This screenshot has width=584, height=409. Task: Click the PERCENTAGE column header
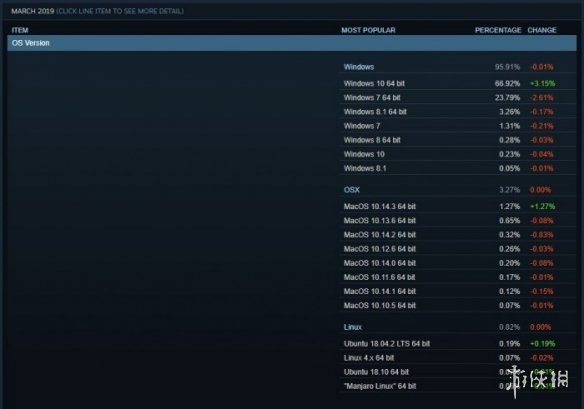coord(498,30)
